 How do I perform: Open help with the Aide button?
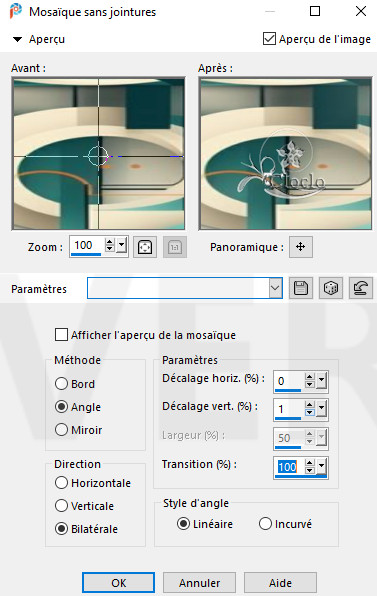point(280,583)
